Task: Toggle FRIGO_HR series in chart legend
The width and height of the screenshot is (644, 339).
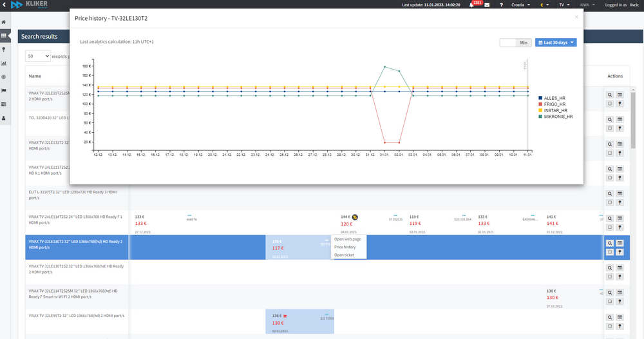Action: point(552,104)
